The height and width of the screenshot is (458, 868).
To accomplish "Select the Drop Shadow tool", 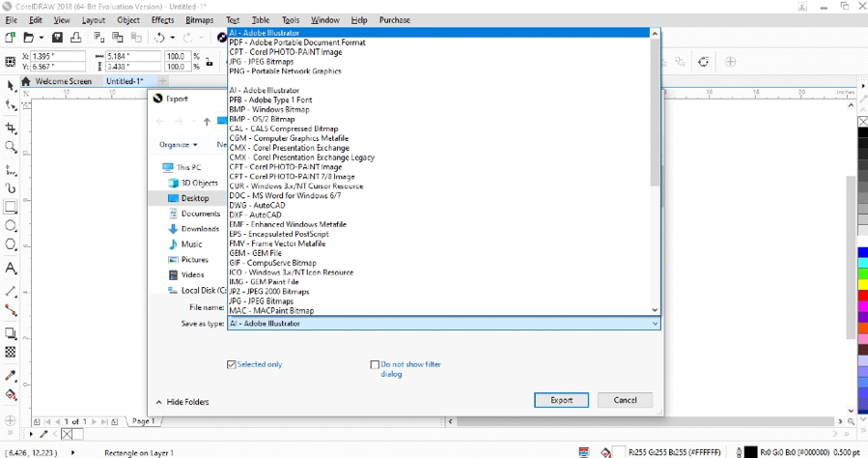I will [x=11, y=333].
